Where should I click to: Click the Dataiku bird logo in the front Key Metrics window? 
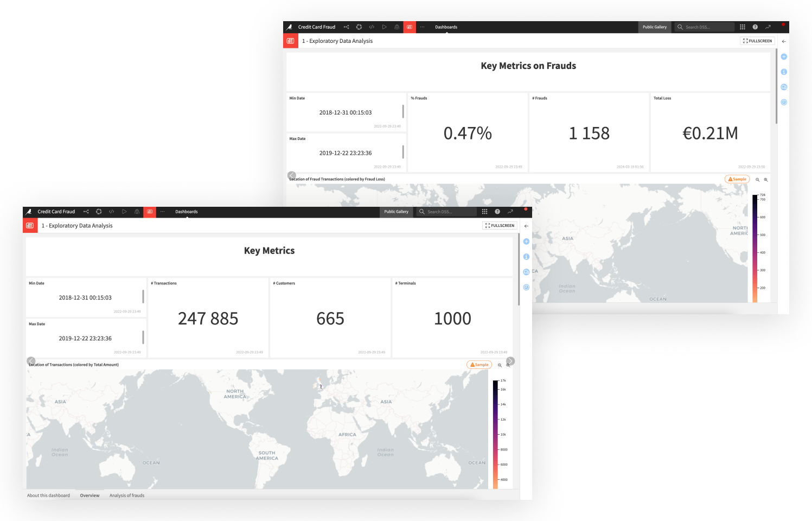coord(29,212)
